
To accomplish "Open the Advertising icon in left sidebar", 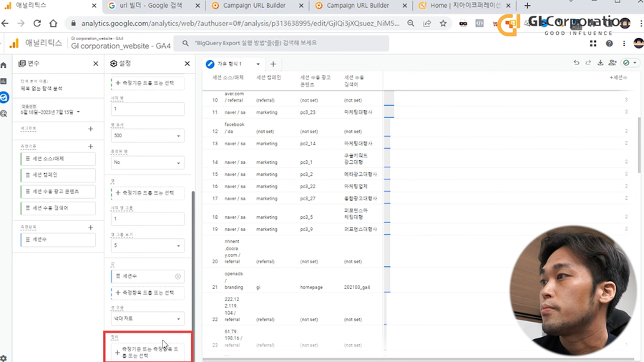I will coord(4,114).
